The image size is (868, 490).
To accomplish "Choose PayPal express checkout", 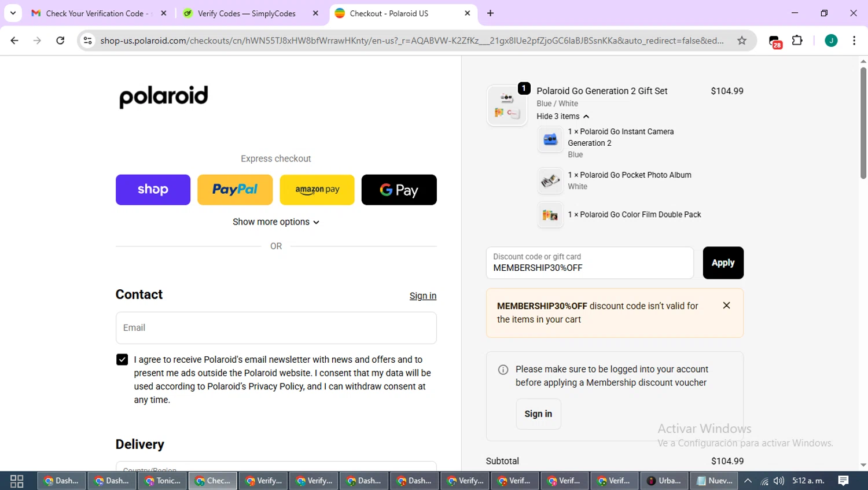I will 235,190.
